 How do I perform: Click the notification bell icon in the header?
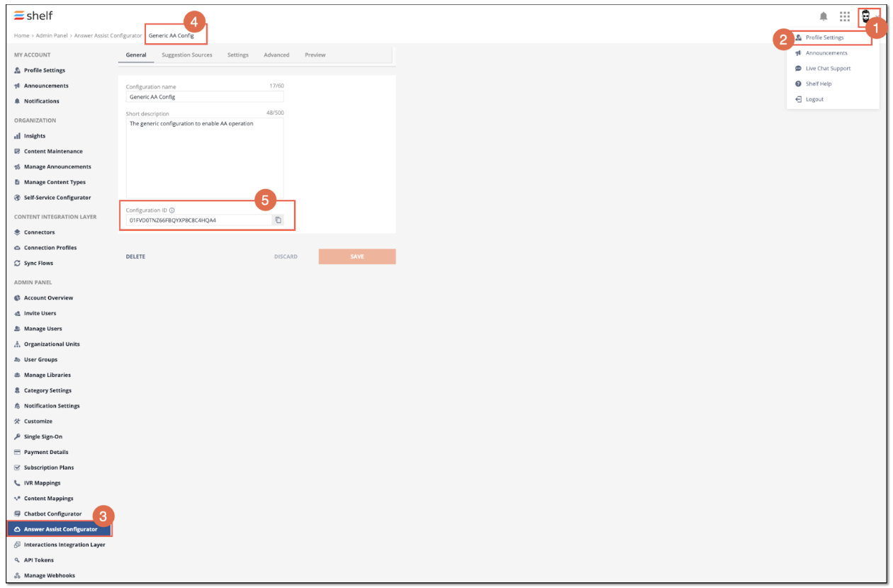[x=824, y=16]
